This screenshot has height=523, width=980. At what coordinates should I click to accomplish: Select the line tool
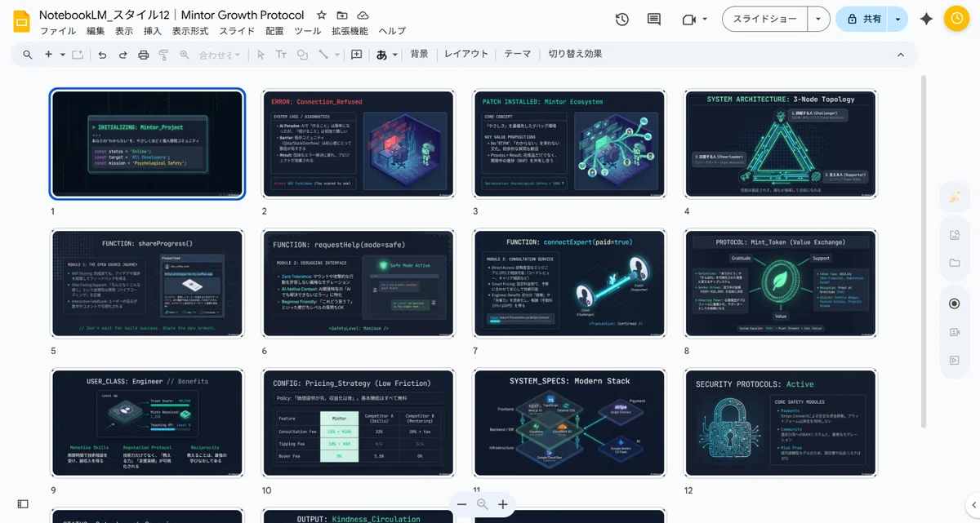point(323,55)
